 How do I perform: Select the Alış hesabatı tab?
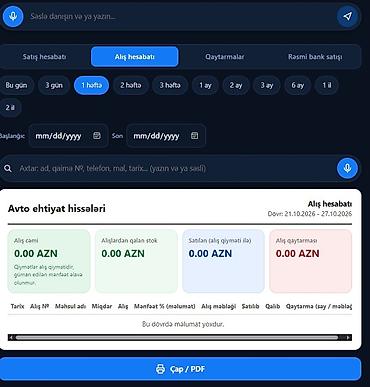135,57
